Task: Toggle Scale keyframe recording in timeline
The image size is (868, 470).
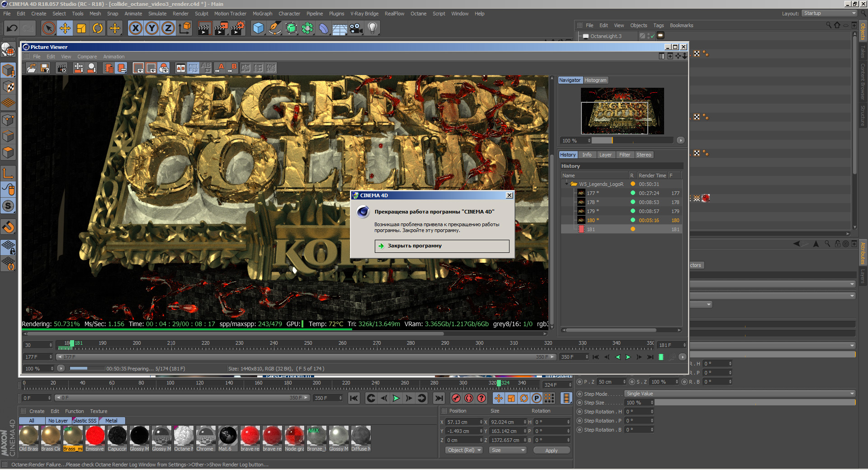Action: click(511, 398)
